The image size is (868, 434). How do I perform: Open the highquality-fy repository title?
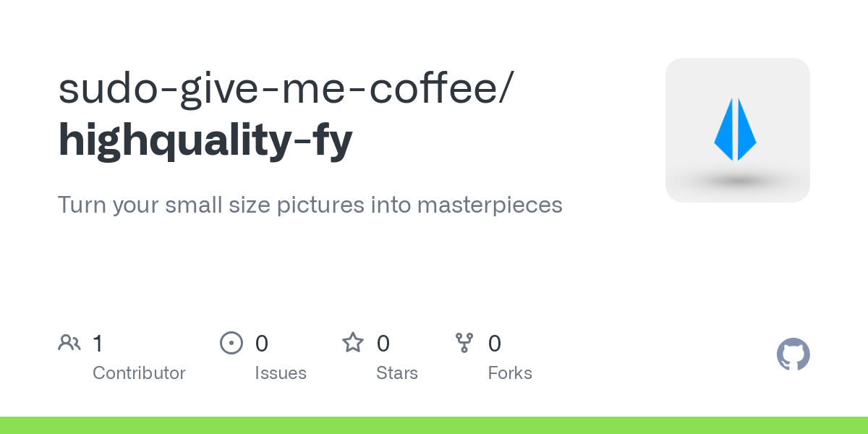pyautogui.click(x=205, y=140)
